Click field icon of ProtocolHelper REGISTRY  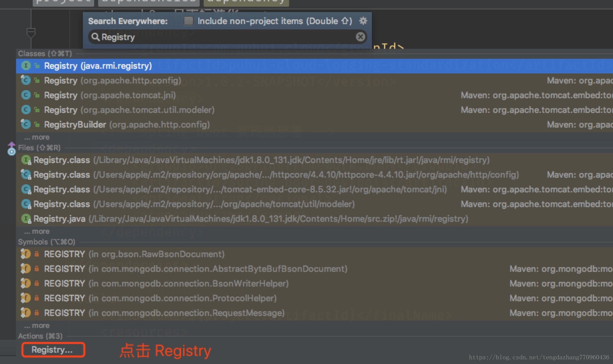[26, 298]
